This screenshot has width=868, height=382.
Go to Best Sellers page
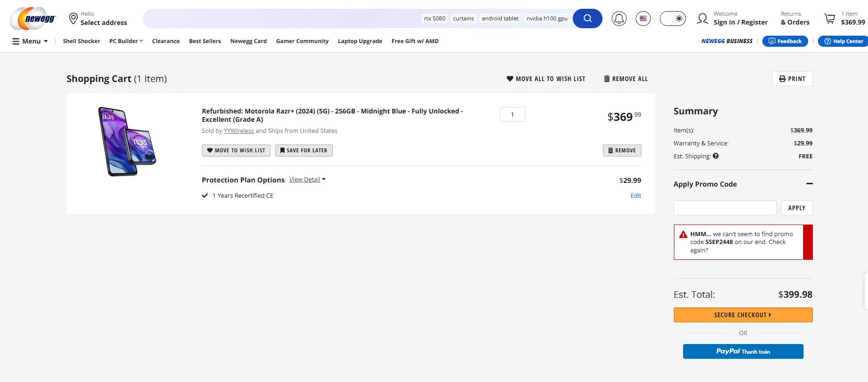coord(205,41)
